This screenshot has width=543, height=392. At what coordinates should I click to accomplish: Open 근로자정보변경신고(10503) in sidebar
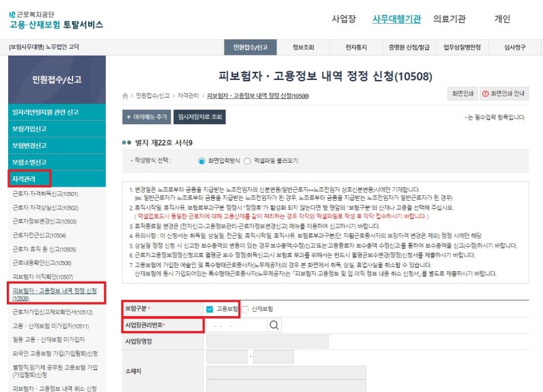pyautogui.click(x=44, y=221)
